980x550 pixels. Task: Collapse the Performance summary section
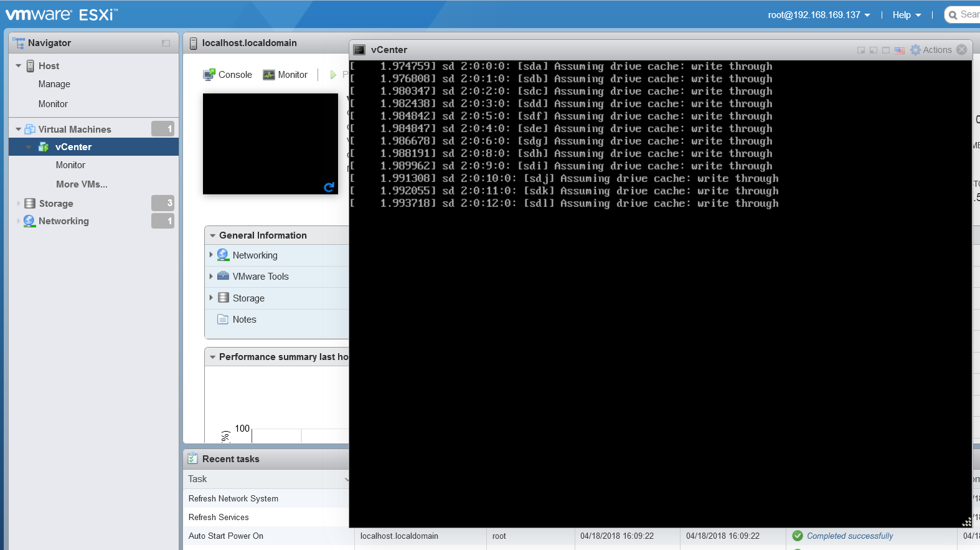(x=213, y=357)
